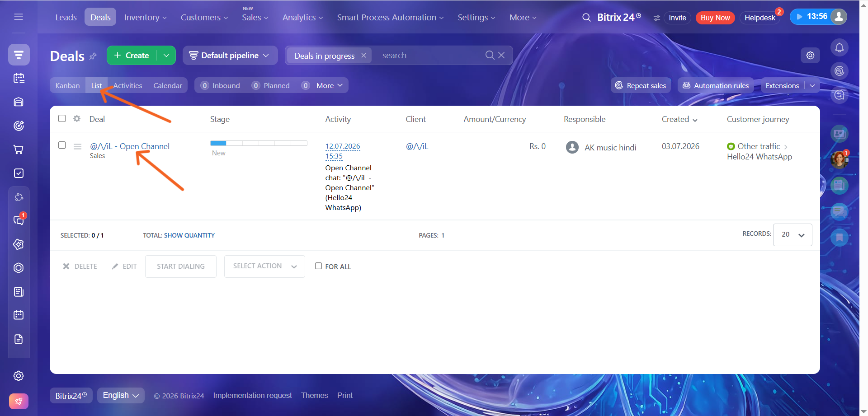Image resolution: width=868 pixels, height=416 pixels.
Task: Open the chat-arrows icon on right panel
Action: 840,95
